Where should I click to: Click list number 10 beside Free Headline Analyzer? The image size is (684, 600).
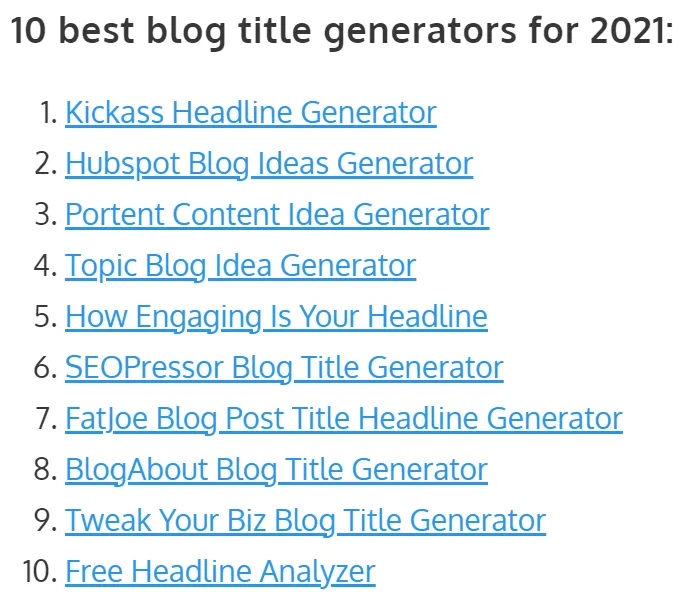click(x=40, y=571)
